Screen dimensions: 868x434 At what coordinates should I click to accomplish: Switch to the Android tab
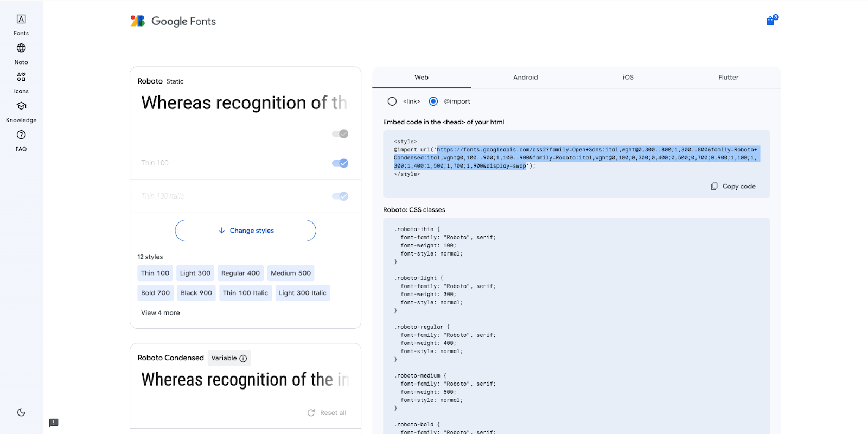tap(526, 78)
